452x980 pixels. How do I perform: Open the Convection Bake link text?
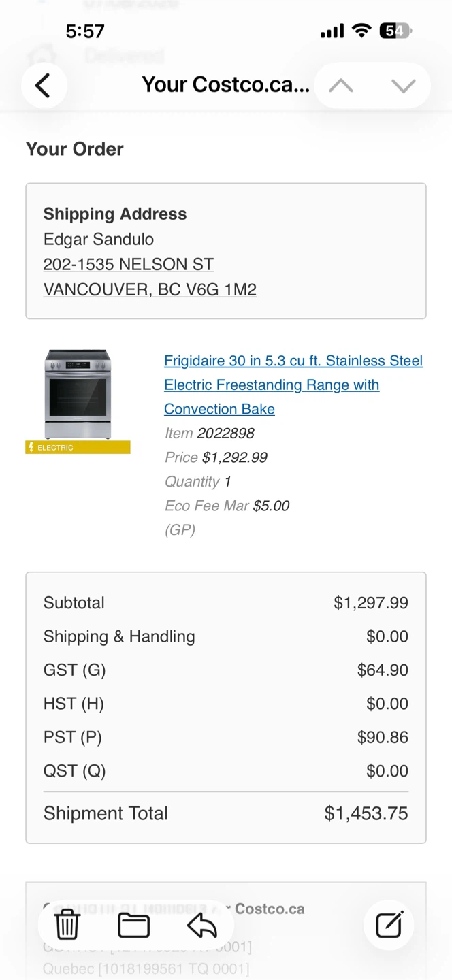coord(219,409)
